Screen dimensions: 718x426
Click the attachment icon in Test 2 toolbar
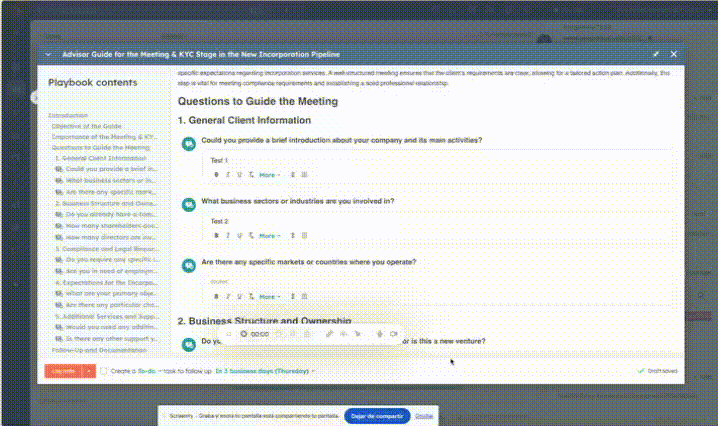pyautogui.click(x=293, y=235)
